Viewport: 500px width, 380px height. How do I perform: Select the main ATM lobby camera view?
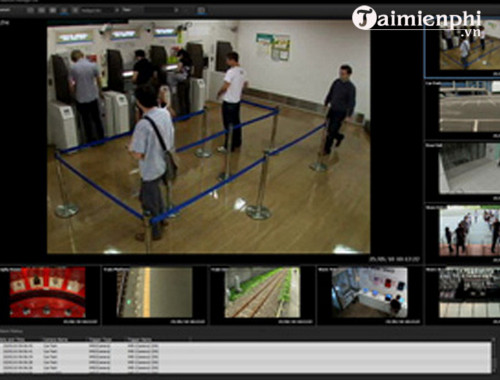point(209,137)
